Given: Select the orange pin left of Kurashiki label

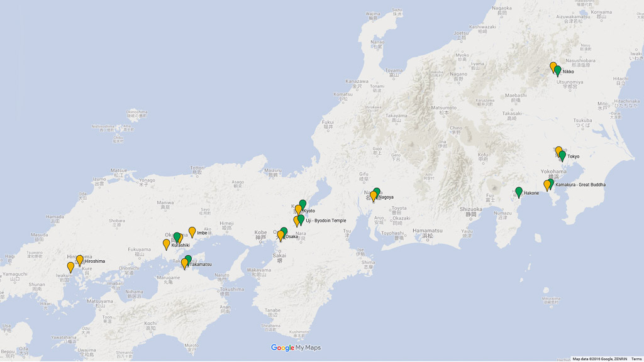Looking at the screenshot, I should (x=166, y=244).
